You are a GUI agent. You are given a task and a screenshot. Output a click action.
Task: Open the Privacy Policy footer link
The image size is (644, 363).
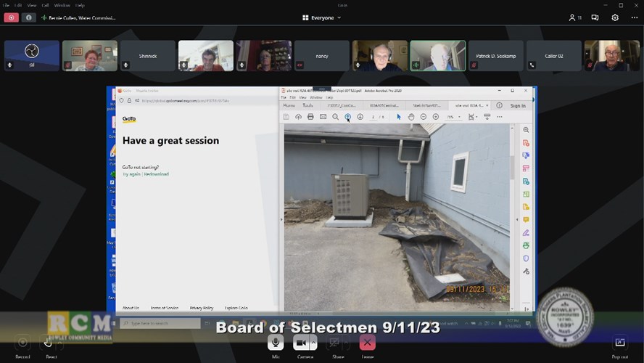click(202, 308)
